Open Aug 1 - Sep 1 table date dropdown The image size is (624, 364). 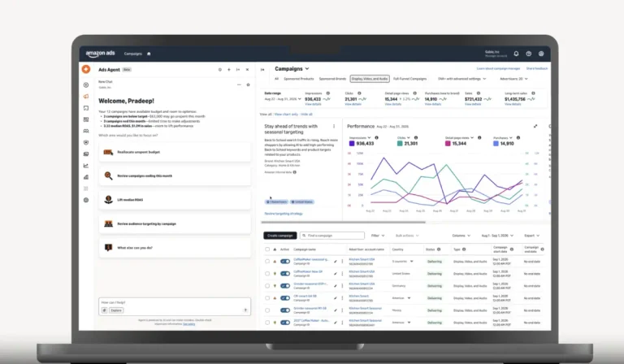click(x=497, y=236)
